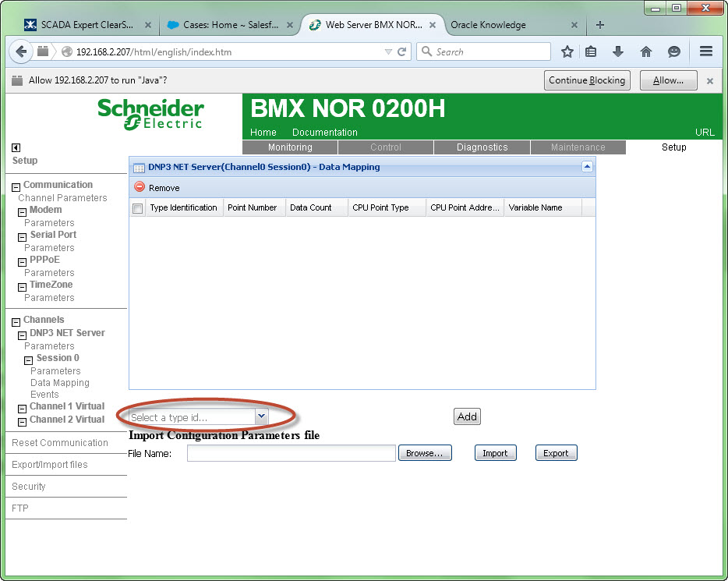
Task: Dismiss the Java permission notification bar
Action: click(x=710, y=81)
